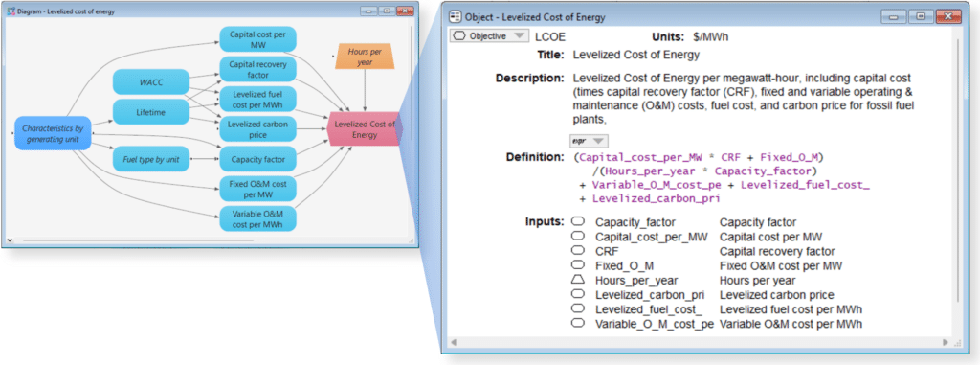Click the Capital_cost_per_MW input variable icon
The image size is (980, 365).
pos(578,236)
